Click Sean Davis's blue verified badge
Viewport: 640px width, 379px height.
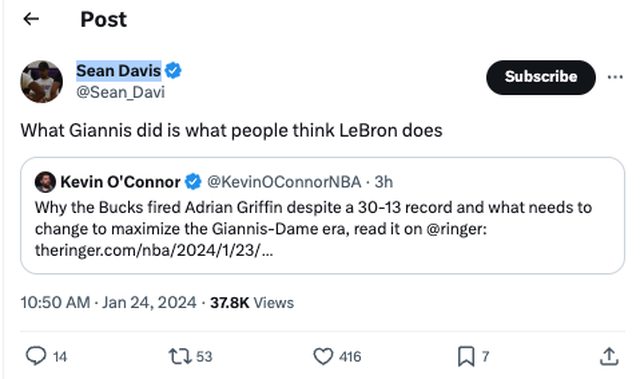(173, 71)
